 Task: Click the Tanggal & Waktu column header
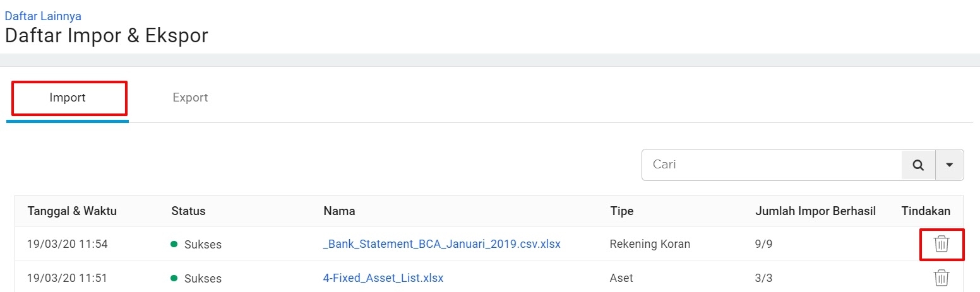[72, 211]
